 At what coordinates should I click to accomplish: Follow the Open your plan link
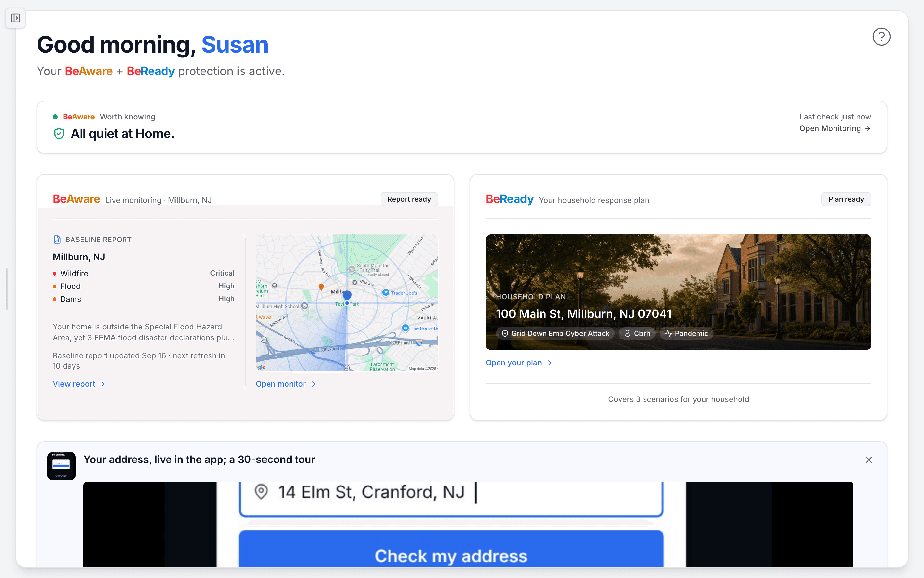pyautogui.click(x=518, y=363)
